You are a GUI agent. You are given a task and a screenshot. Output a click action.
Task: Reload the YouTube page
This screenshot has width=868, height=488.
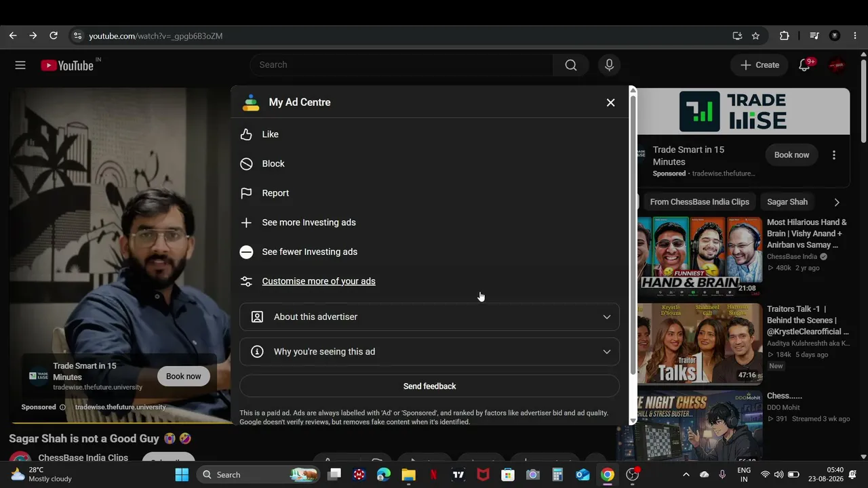tap(54, 36)
